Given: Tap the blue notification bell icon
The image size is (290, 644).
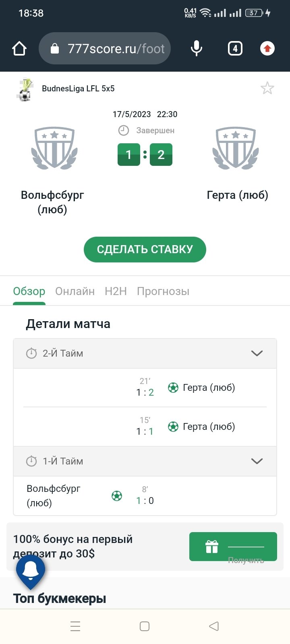Looking at the screenshot, I should (31, 570).
